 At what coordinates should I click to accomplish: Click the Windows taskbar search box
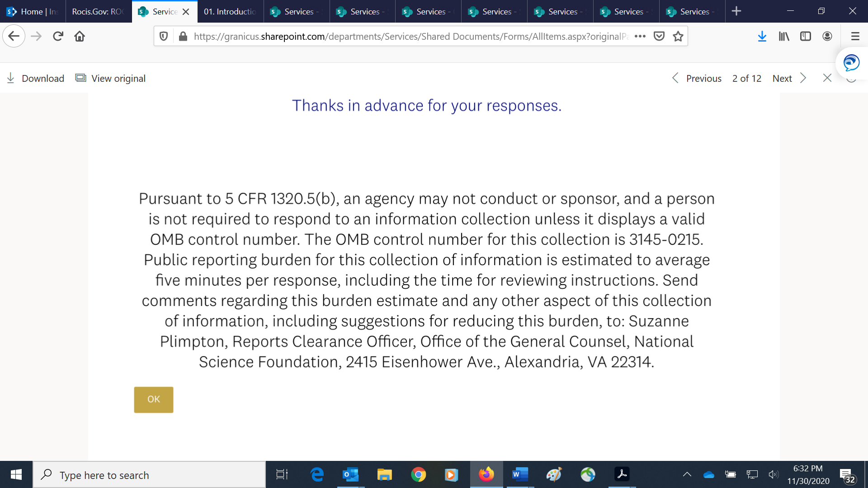[x=149, y=475]
